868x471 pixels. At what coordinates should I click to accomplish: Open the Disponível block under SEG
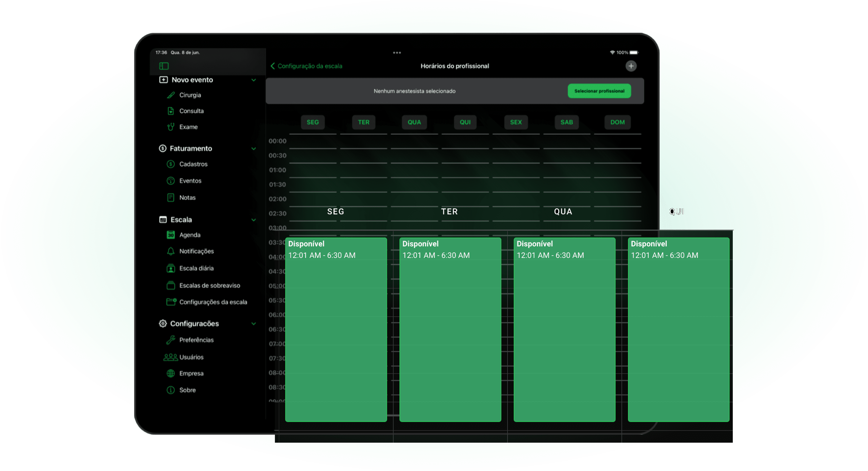[x=336, y=330]
